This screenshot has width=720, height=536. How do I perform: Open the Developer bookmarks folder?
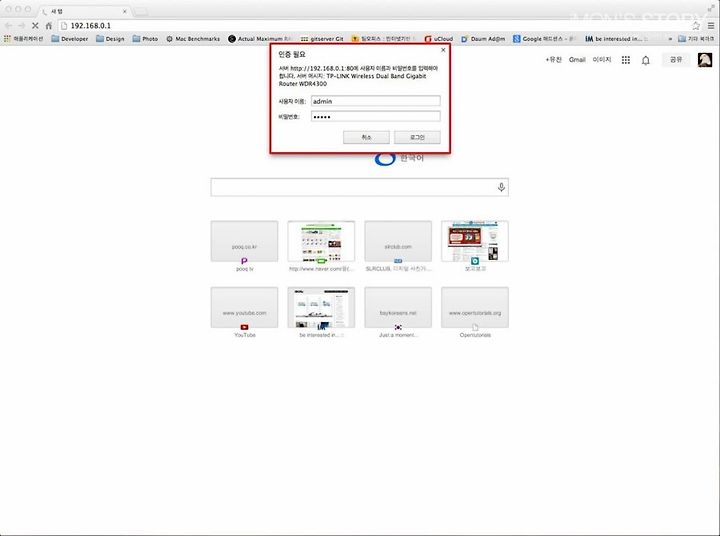(70, 39)
